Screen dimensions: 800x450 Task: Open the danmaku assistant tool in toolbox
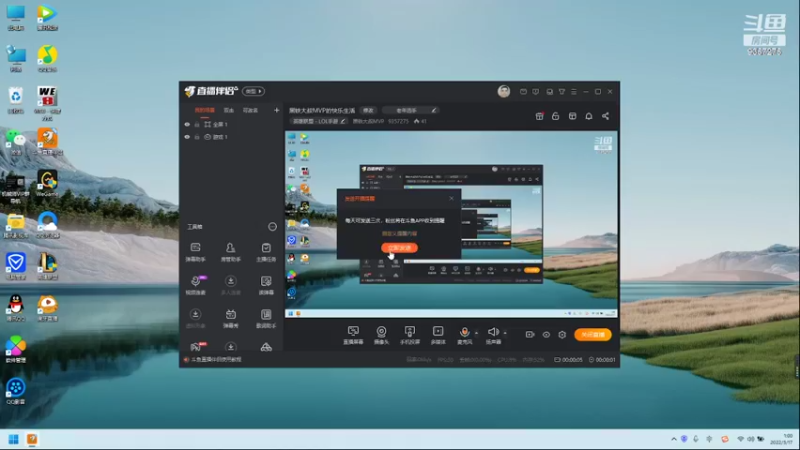(x=195, y=252)
